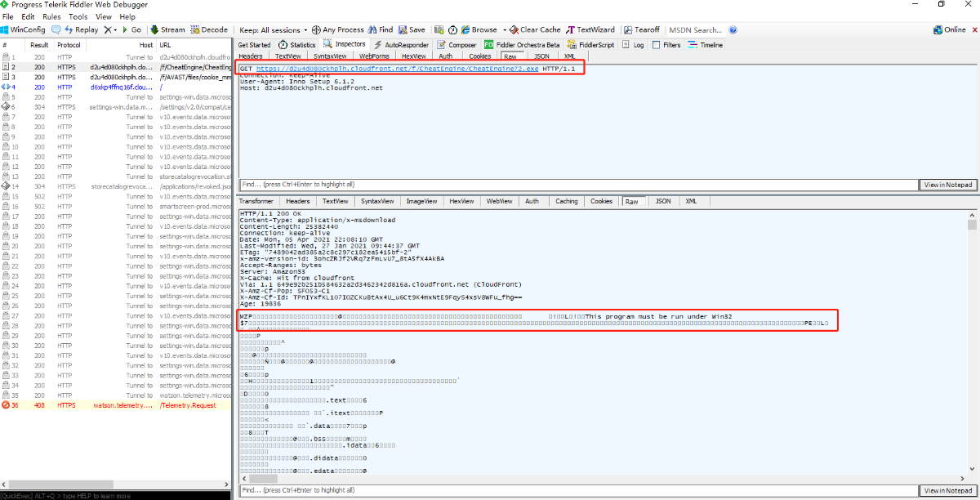Viewport: 980px width, 500px height.
Task: Sort sessions by Result column header
Action: [x=39, y=45]
